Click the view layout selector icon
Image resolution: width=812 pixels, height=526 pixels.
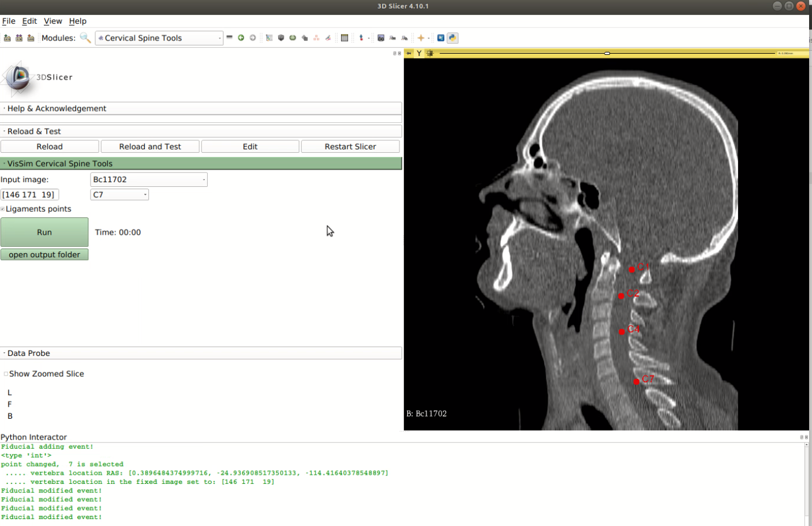345,38
